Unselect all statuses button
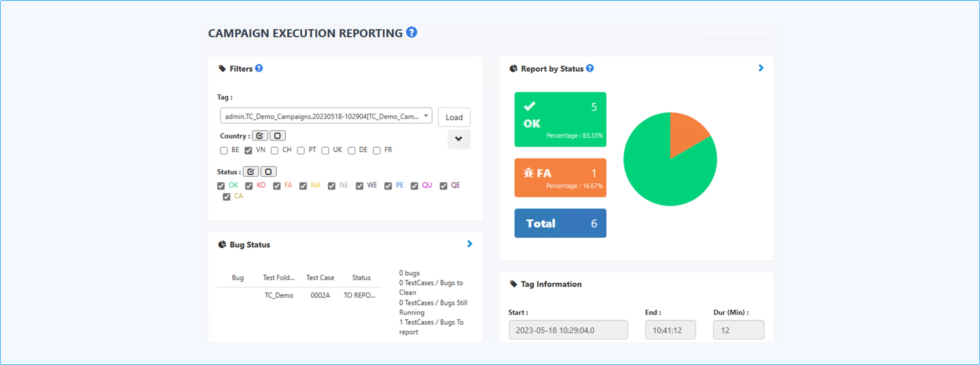 269,172
